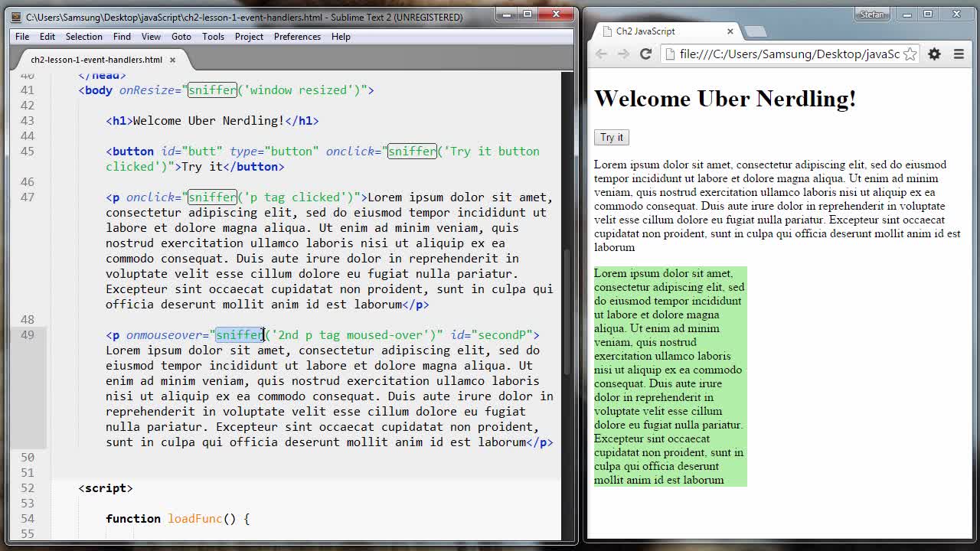980x551 pixels.
Task: Click the Sublime Text app icon in title bar
Action: click(x=16, y=17)
